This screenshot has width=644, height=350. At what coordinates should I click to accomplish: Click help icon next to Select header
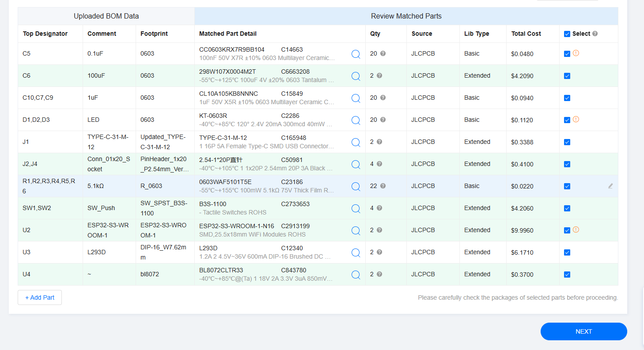click(x=595, y=34)
